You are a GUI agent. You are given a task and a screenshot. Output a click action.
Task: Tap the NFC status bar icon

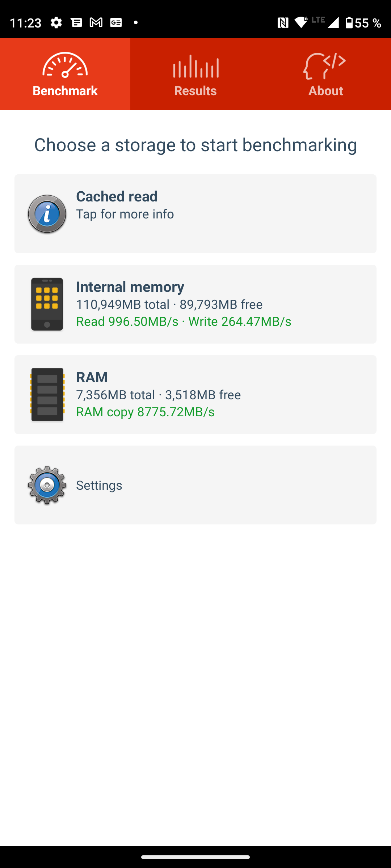(x=283, y=23)
